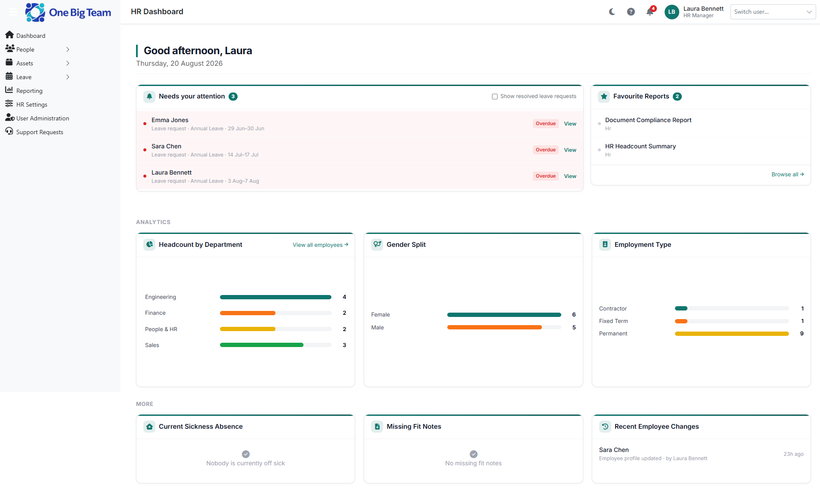
Task: Click the HR Settings sliders icon
Action: pos(9,103)
